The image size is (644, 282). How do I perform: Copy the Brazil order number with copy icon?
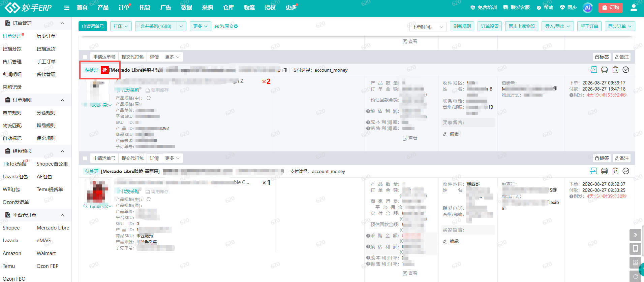click(285, 70)
